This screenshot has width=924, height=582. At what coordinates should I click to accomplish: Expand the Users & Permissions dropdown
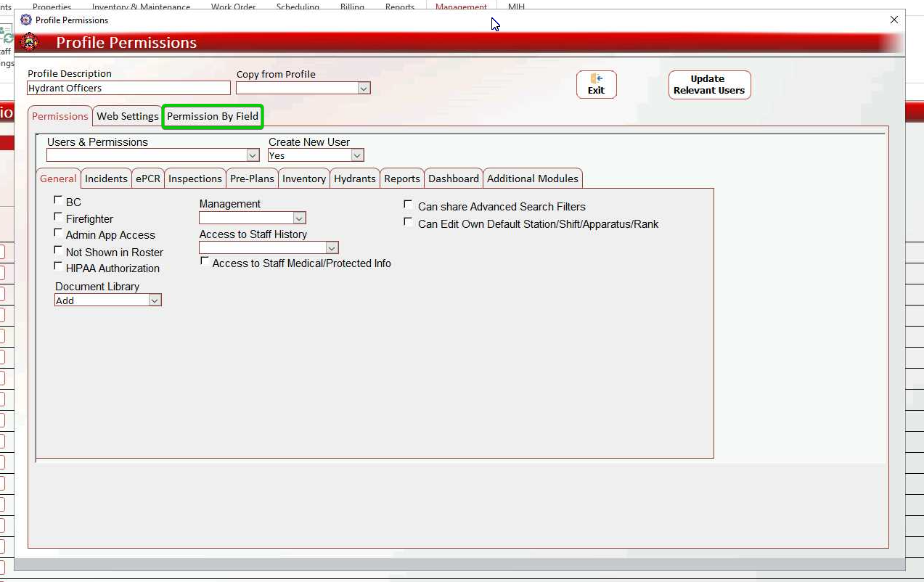(x=253, y=155)
